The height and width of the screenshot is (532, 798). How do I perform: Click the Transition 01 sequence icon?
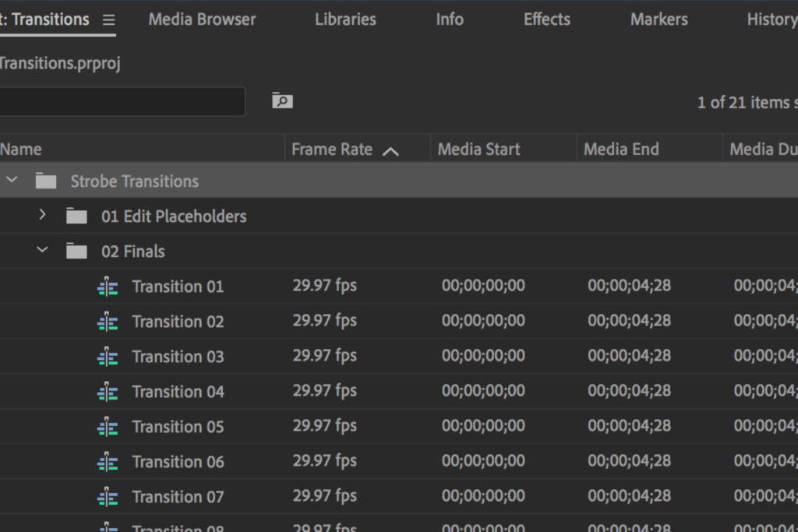tap(108, 287)
